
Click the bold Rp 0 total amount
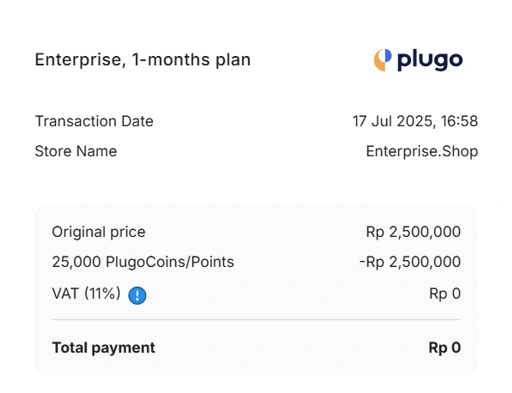(x=445, y=348)
